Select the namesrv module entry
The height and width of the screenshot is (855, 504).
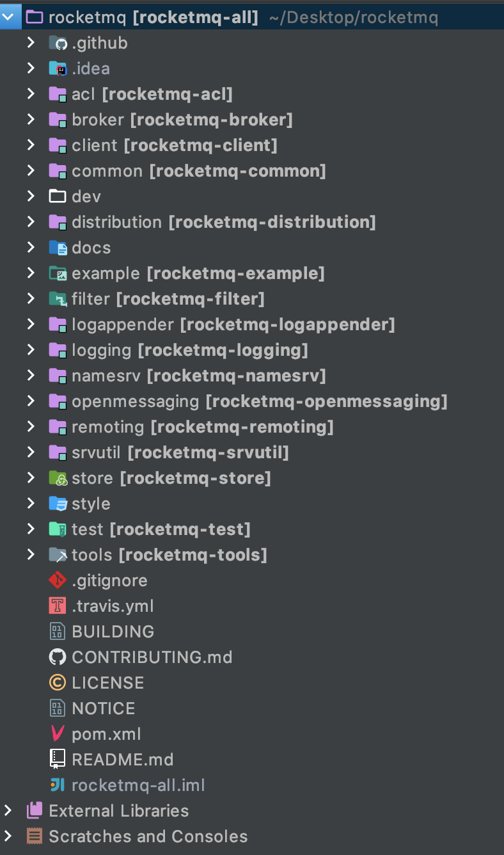(x=252, y=376)
